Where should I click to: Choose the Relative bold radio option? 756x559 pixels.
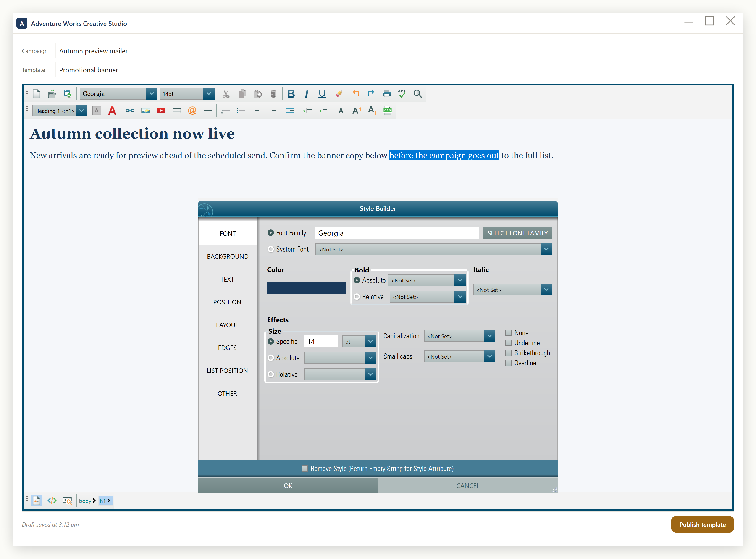pos(357,297)
